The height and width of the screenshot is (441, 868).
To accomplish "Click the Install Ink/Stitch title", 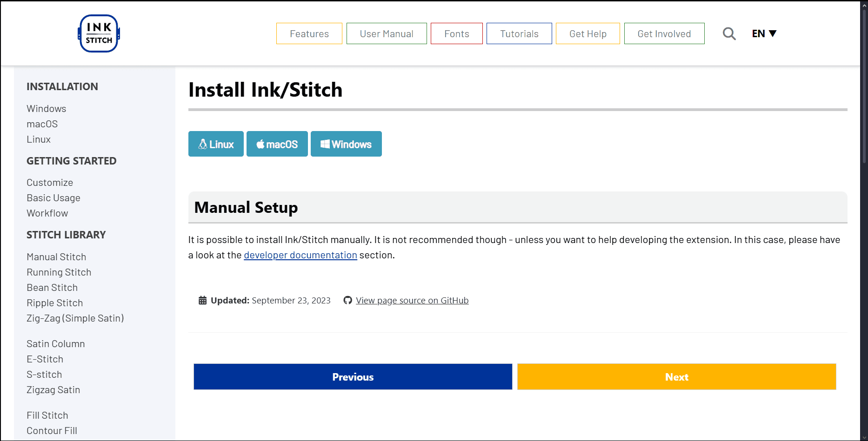I will coord(265,90).
